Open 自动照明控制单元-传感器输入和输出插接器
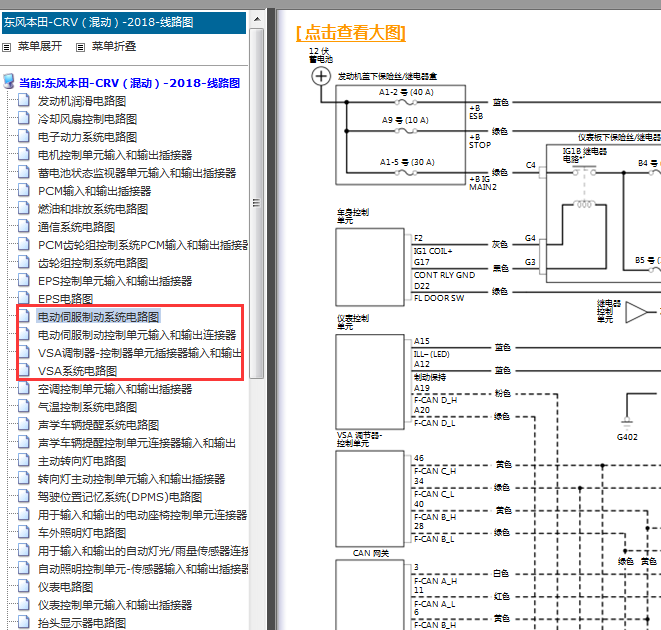This screenshot has width=661, height=630. tap(142, 569)
